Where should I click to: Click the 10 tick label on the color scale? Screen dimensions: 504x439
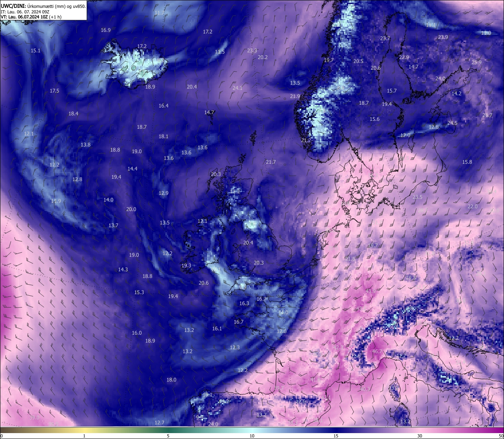252,436
